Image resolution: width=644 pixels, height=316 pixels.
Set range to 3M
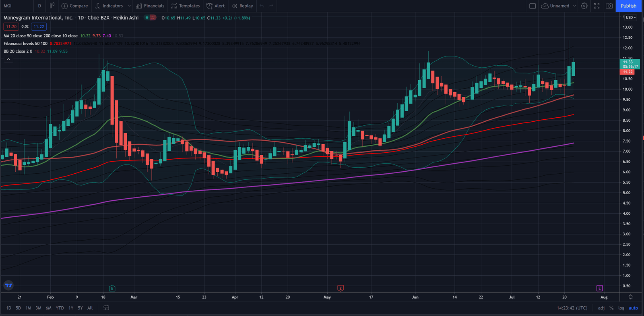coord(38,308)
